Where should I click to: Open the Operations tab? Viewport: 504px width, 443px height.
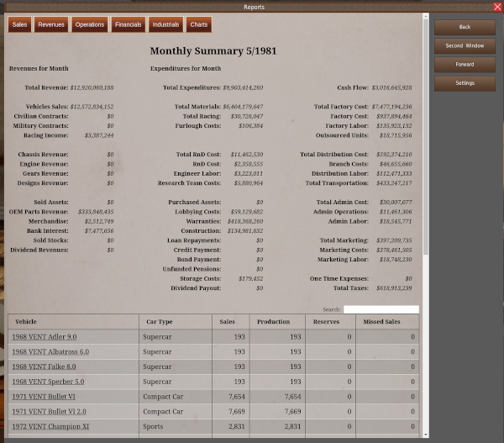90,25
